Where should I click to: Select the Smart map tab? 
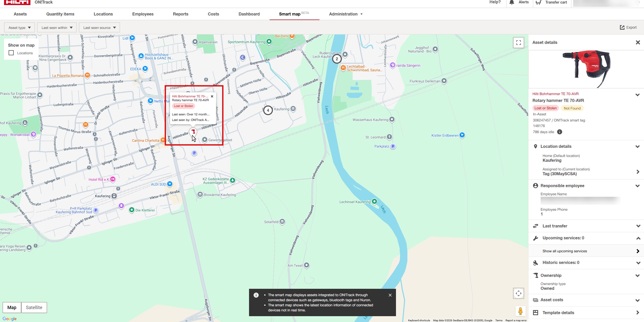294,14
